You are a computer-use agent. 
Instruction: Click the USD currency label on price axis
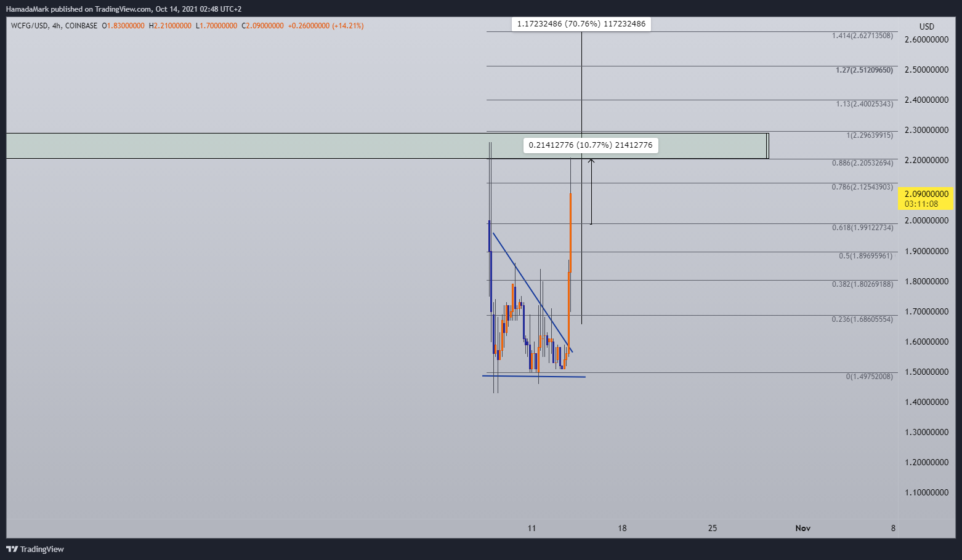(926, 26)
